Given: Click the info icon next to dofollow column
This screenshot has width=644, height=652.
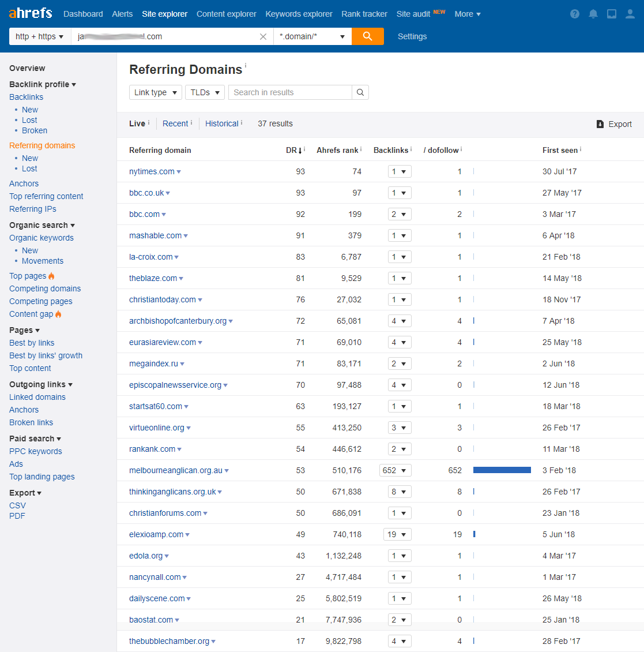Looking at the screenshot, I should [462, 149].
